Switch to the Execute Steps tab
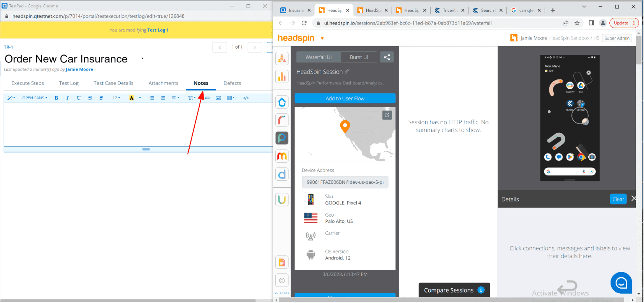 28,83
